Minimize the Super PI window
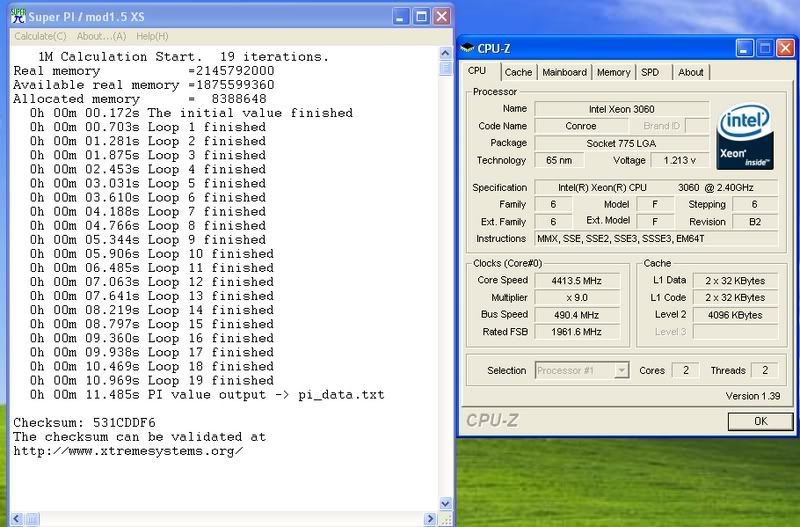 (401, 16)
